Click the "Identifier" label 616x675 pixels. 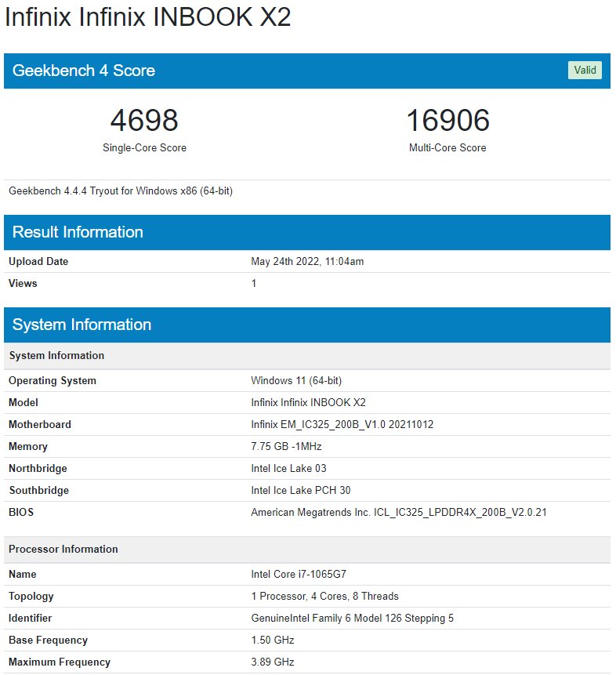click(x=30, y=619)
